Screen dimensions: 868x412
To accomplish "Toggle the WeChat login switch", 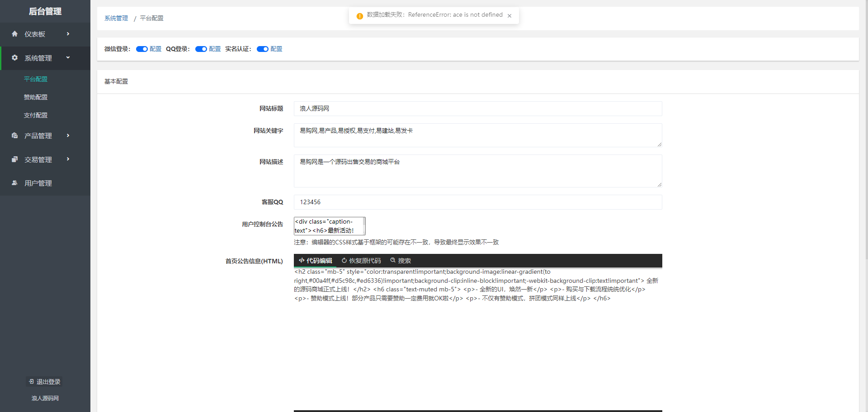I will (x=142, y=49).
